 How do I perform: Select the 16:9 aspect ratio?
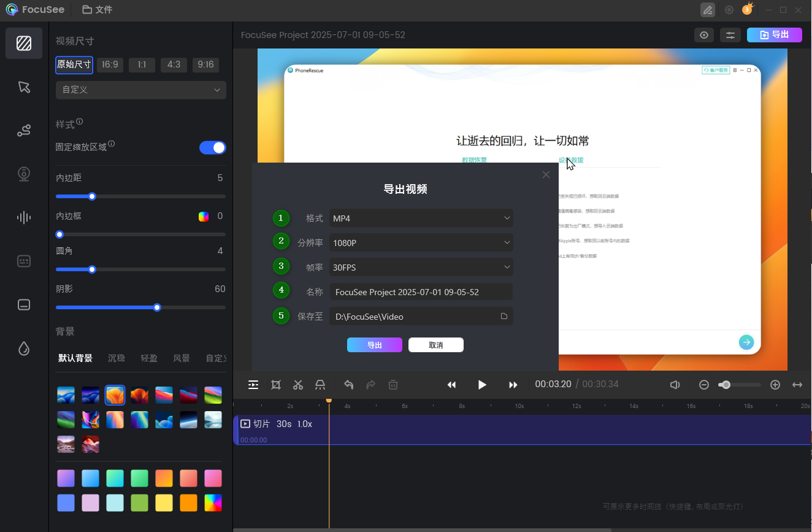[110, 64]
